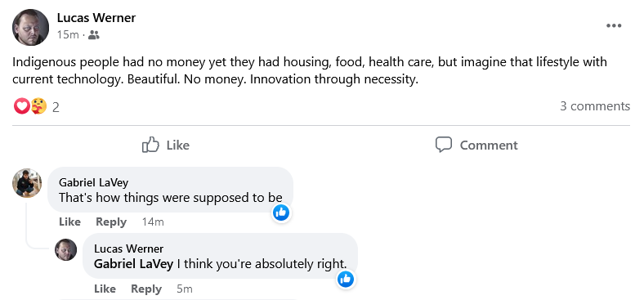Open the Gabriel LaVey mention in the reply
The image size is (644, 300).
[x=133, y=264]
